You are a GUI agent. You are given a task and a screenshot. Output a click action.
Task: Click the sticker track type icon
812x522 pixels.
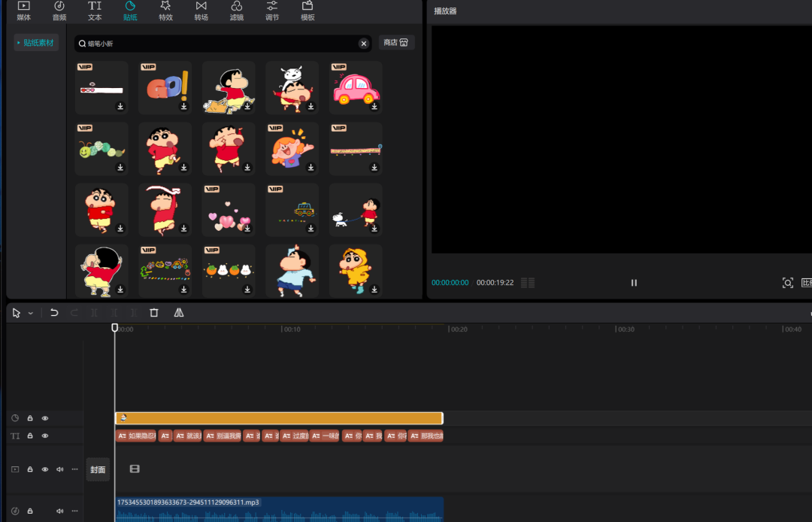tap(15, 418)
